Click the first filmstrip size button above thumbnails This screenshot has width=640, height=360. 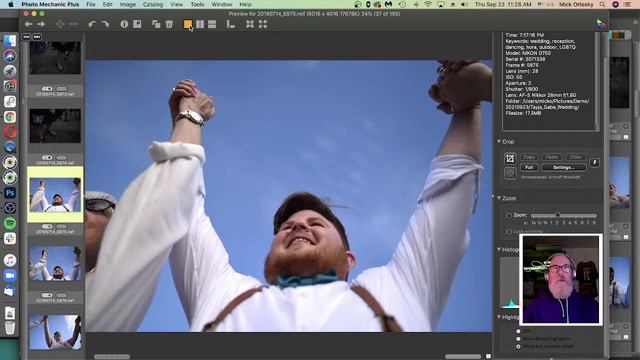27,37
